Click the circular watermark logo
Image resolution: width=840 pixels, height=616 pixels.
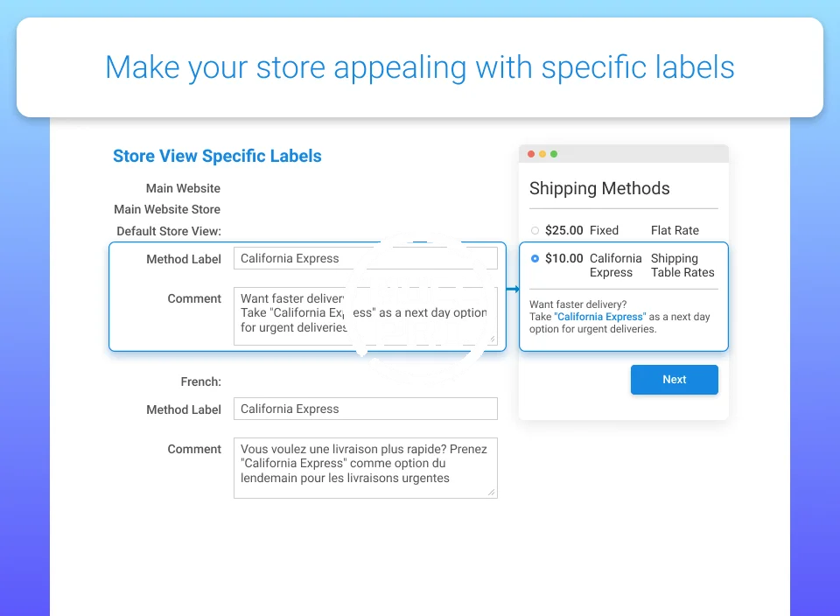point(423,308)
